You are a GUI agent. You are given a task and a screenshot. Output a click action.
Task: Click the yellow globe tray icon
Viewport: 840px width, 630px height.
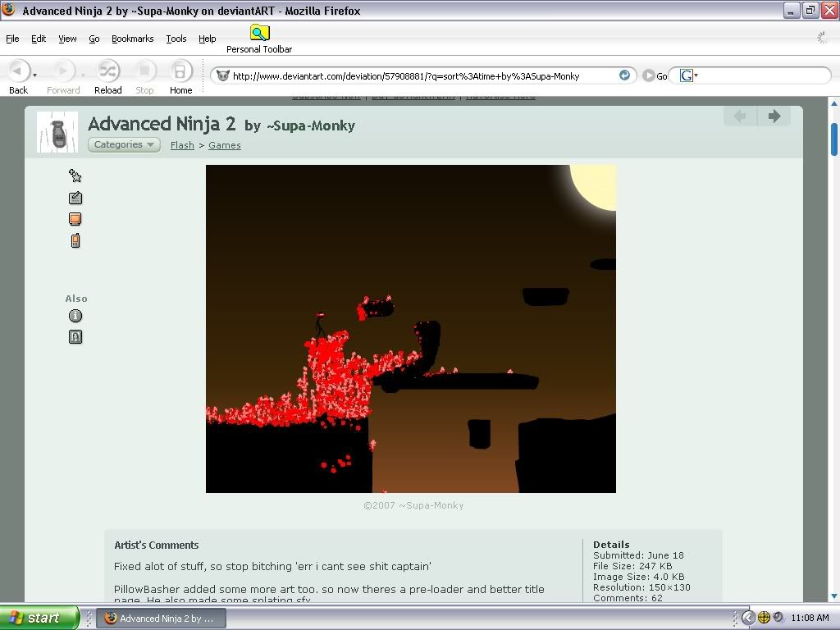(764, 618)
